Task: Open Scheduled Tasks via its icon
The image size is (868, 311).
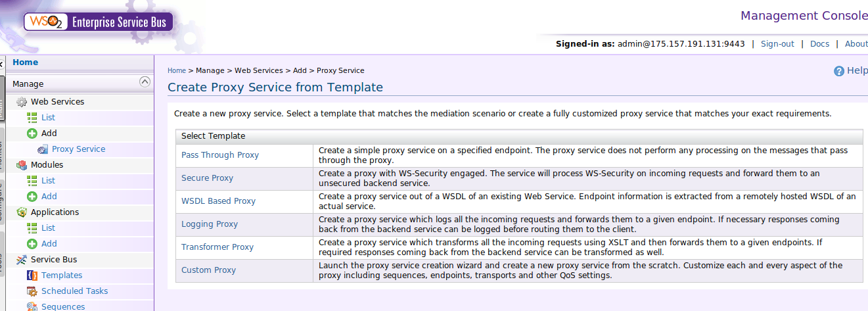Action: [32, 291]
